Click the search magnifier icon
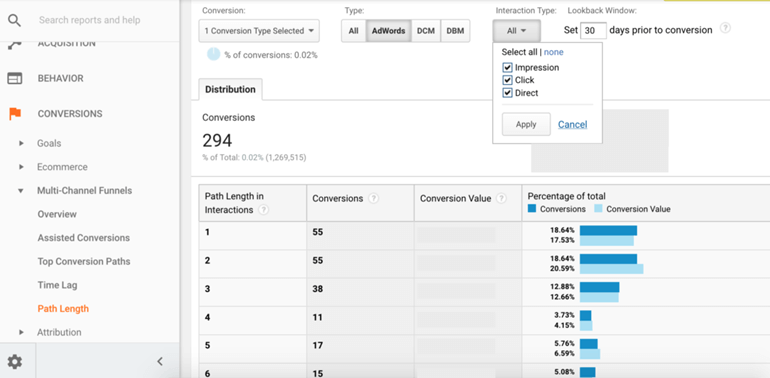The height and width of the screenshot is (378, 770). click(15, 20)
